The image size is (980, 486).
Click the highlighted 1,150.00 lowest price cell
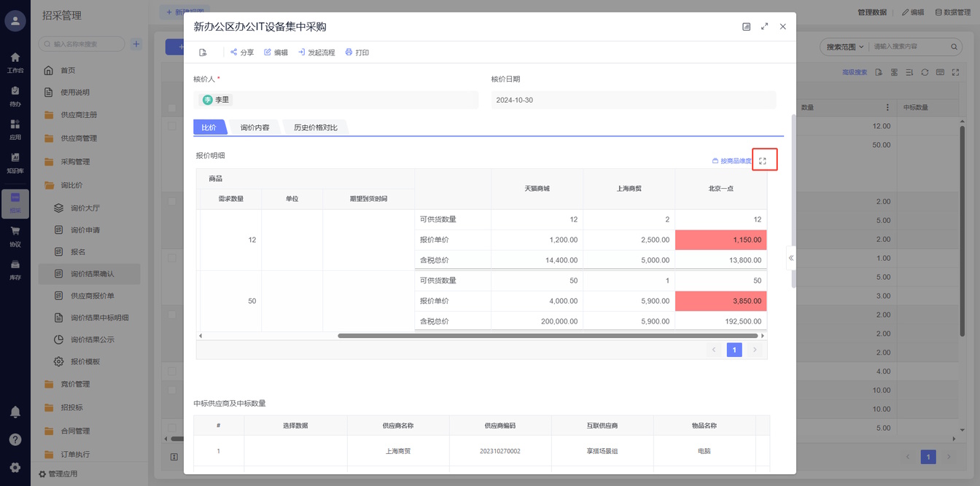tap(720, 240)
